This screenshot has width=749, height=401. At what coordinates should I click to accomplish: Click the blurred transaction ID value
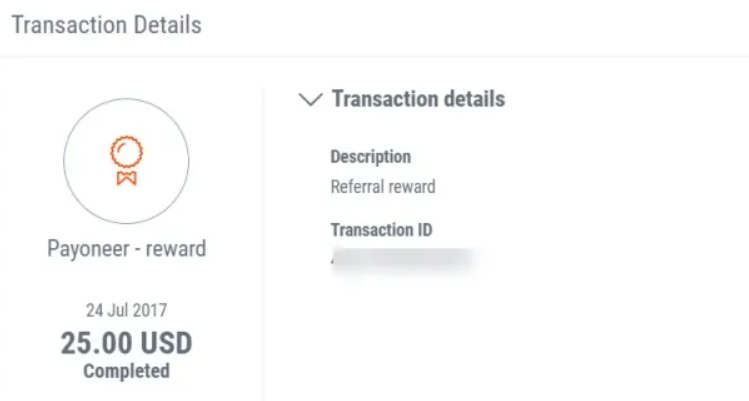tap(400, 259)
